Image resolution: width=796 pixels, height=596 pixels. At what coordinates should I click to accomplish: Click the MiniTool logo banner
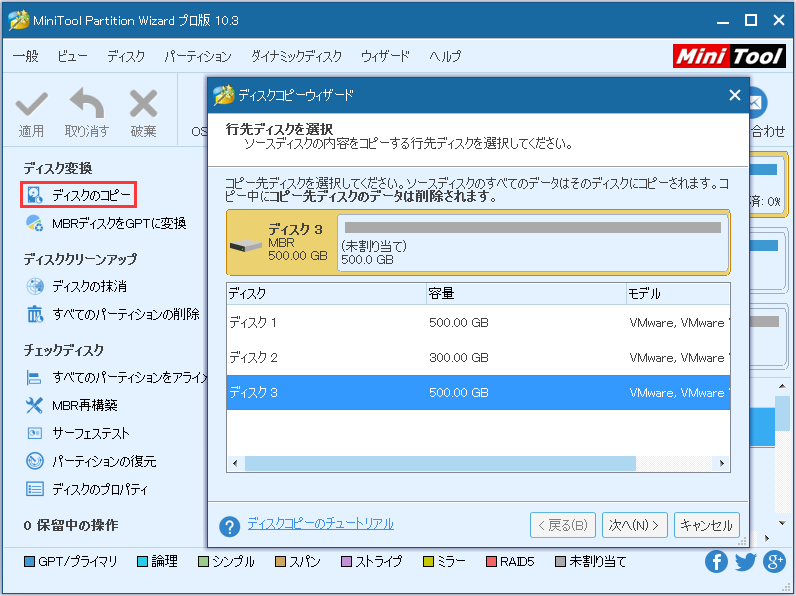tap(729, 56)
